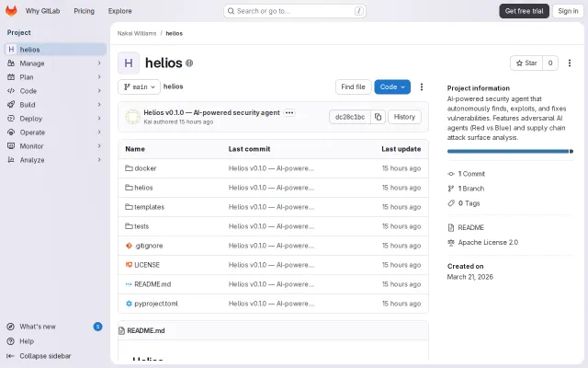The width and height of the screenshot is (588, 368).
Task: Click the templates folder icon
Action: (x=129, y=206)
